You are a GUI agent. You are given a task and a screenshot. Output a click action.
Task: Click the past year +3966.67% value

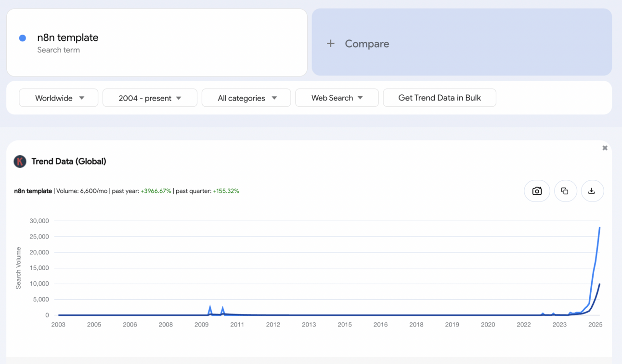click(156, 191)
